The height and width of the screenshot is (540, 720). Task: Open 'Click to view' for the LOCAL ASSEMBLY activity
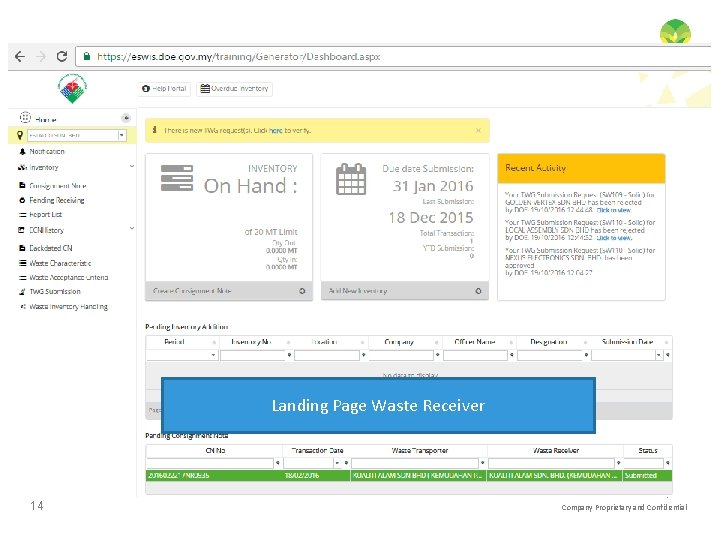pos(614,238)
